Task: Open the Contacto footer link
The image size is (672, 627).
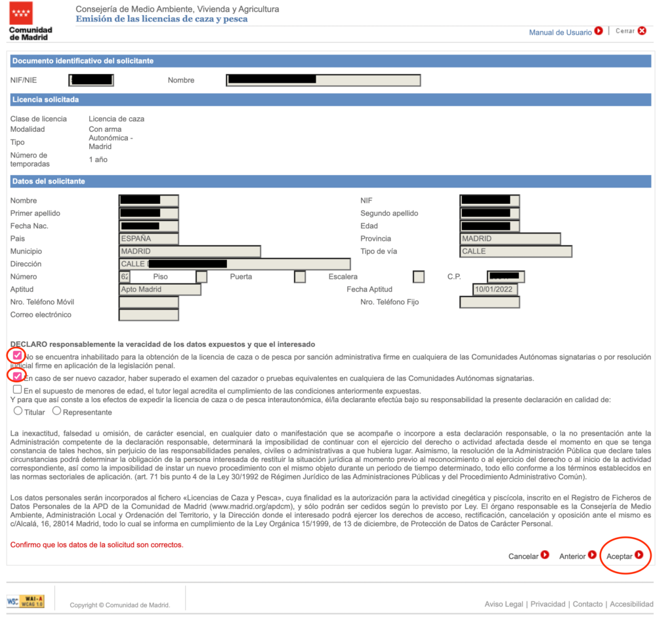Action: [587, 604]
